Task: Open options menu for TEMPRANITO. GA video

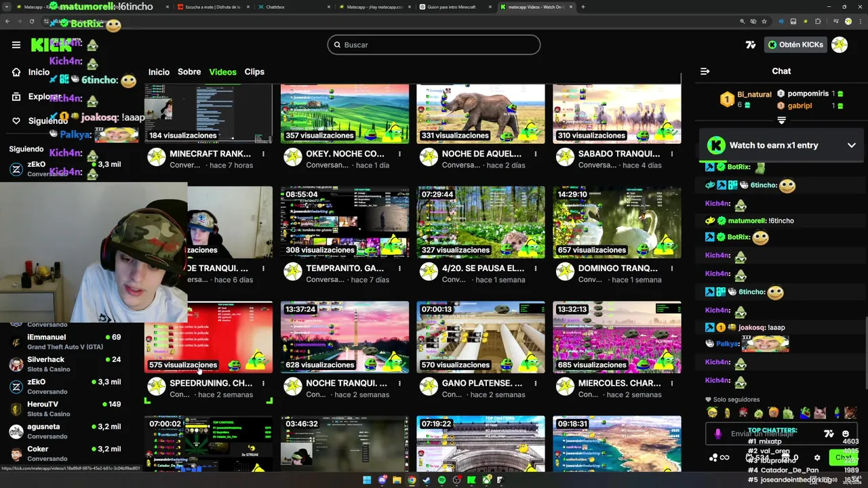Action: (399, 268)
